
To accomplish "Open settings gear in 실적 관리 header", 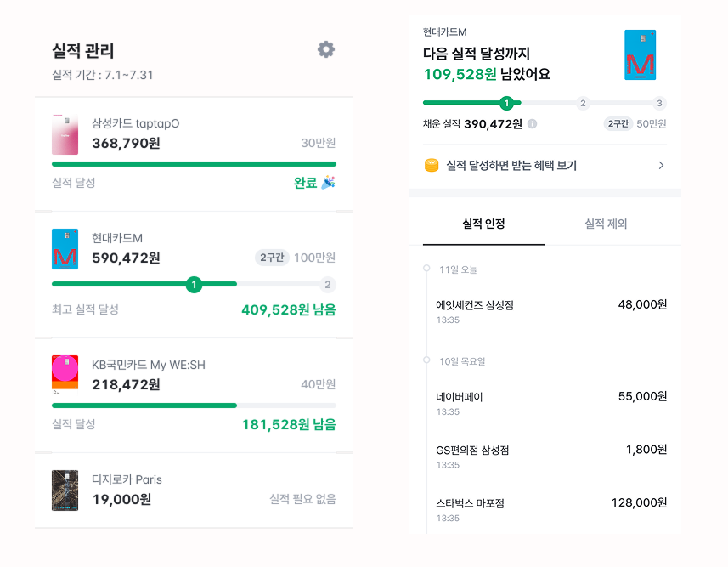I will point(326,49).
